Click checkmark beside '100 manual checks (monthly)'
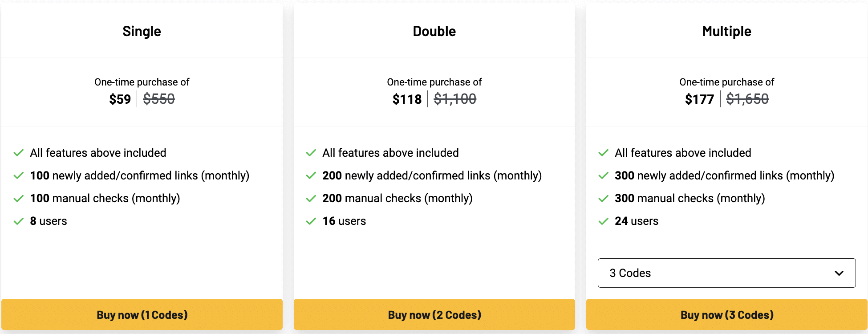 [19, 199]
